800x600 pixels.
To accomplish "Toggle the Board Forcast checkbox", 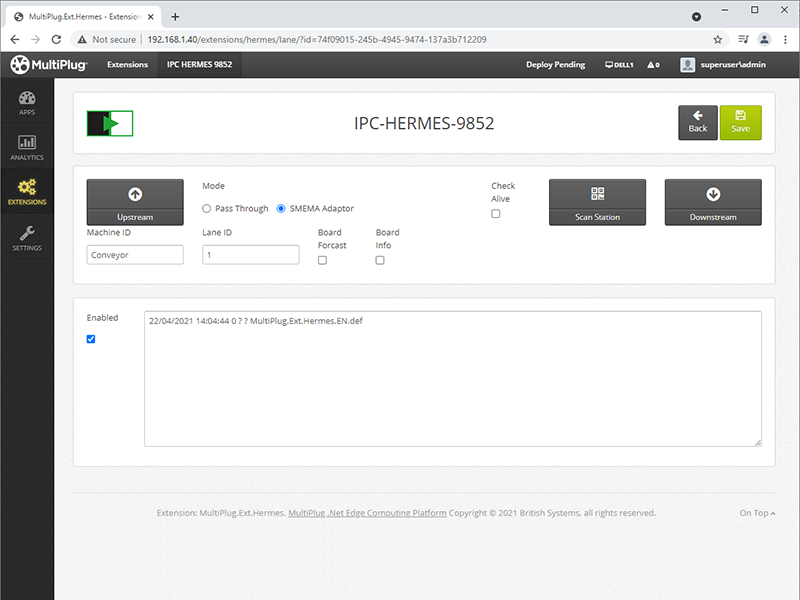I will coord(322,260).
